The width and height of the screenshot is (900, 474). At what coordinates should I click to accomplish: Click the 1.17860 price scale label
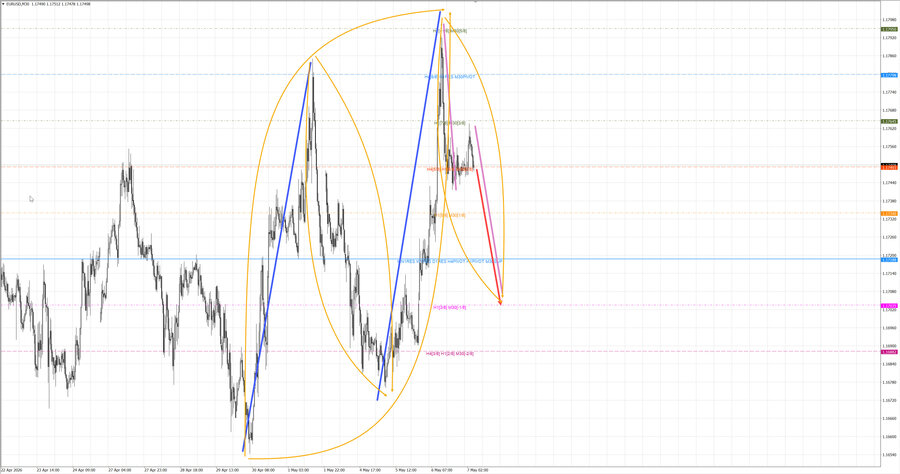click(890, 56)
